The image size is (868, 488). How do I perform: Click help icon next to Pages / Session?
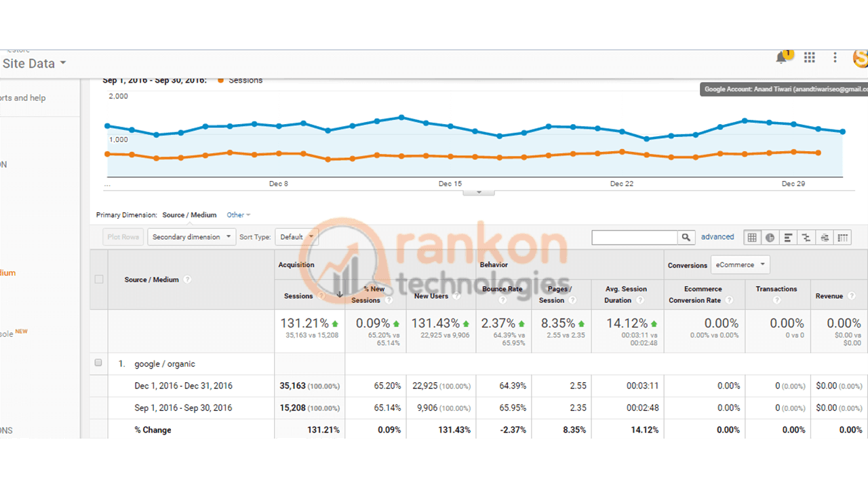pos(572,300)
